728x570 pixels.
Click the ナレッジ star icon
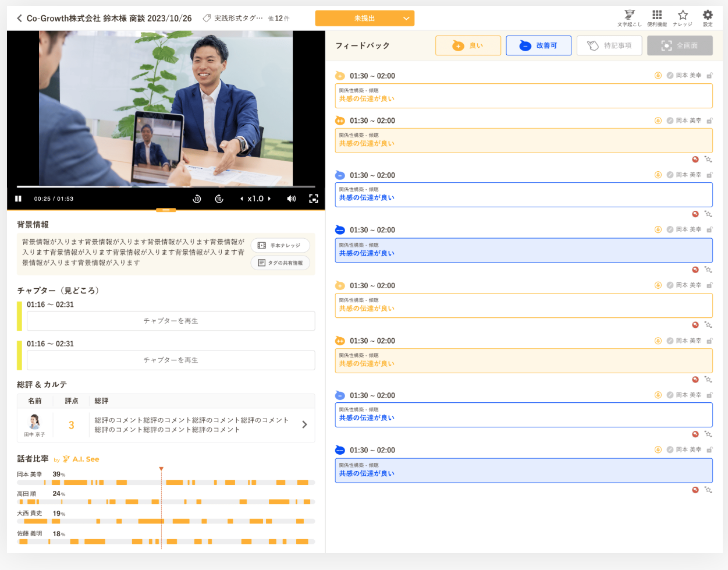[x=683, y=16]
